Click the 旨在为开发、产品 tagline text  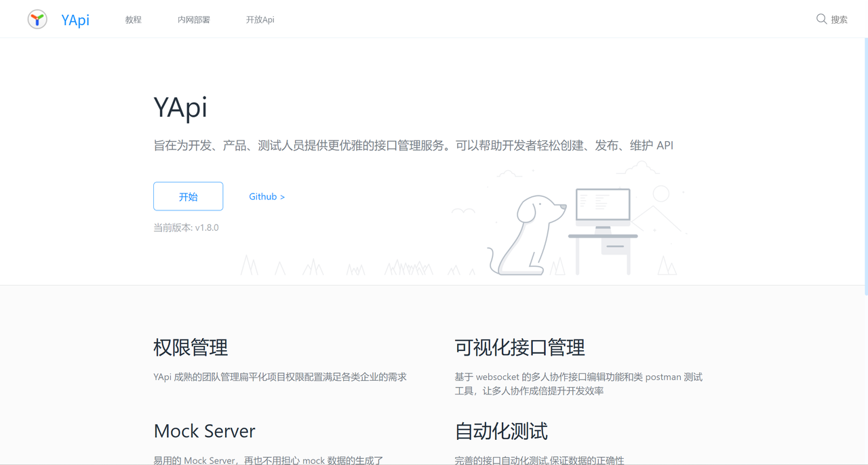(x=413, y=145)
